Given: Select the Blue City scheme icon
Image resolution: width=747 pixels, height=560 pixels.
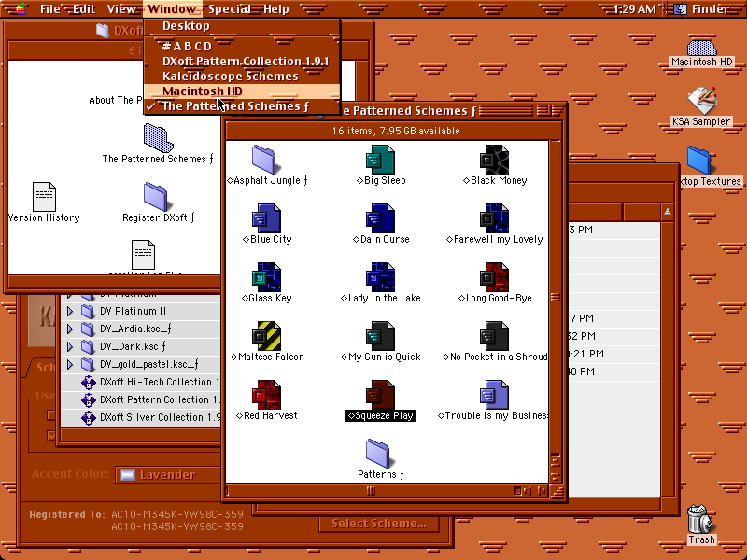Looking at the screenshot, I should [266, 218].
